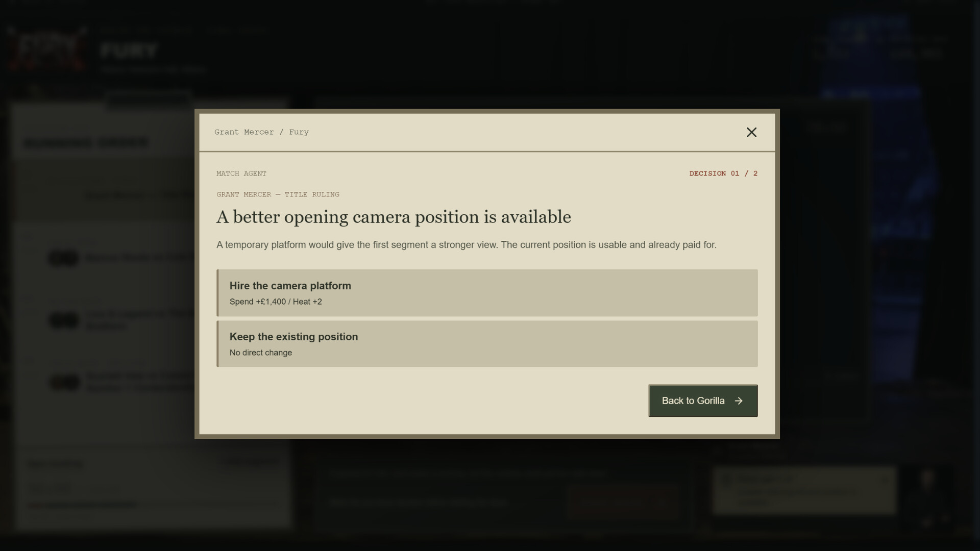Click the blurred Fury logo behind the dialog
The height and width of the screenshot is (551, 980).
pyautogui.click(x=47, y=49)
